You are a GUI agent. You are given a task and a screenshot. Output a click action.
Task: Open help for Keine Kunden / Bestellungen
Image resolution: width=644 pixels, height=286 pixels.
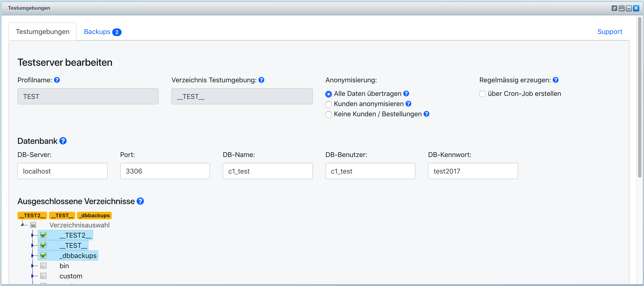coord(426,114)
